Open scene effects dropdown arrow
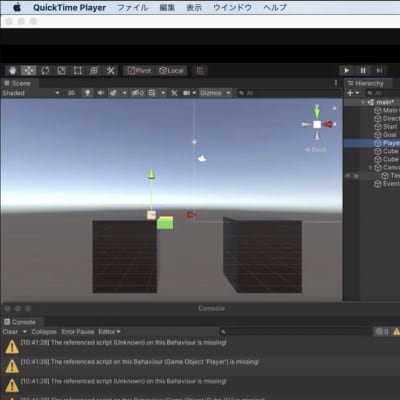The width and height of the screenshot is (400, 400). 124,93
